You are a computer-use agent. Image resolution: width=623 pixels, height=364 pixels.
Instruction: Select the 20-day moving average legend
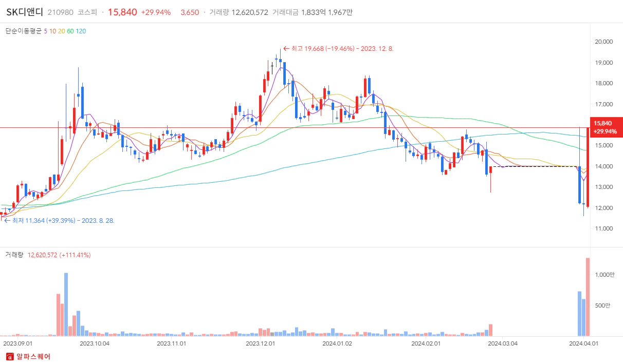[x=61, y=31]
